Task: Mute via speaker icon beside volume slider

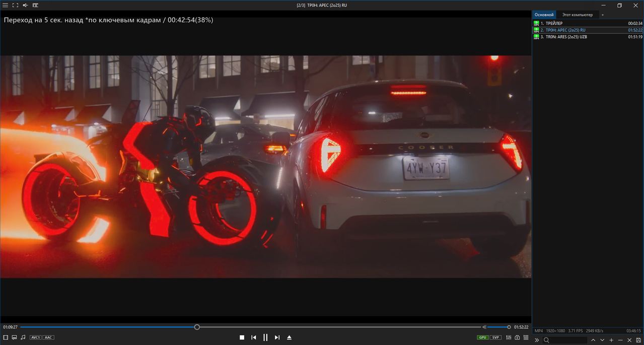Action: click(x=484, y=327)
